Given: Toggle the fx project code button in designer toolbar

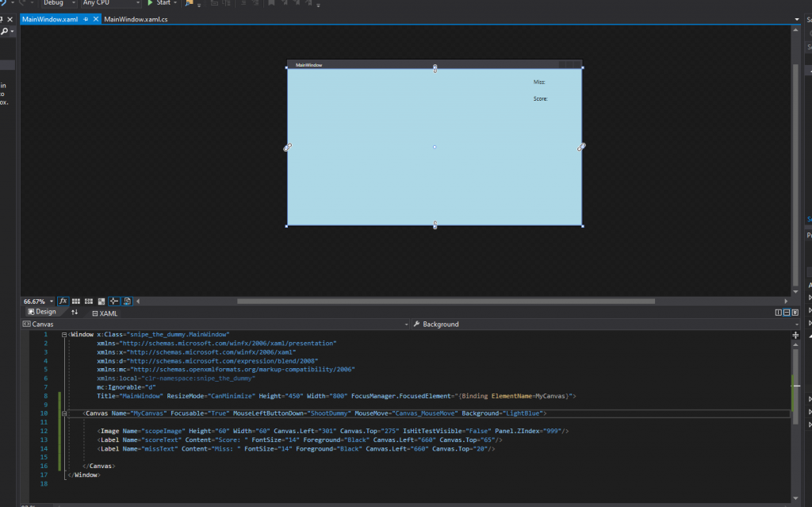Looking at the screenshot, I should pyautogui.click(x=63, y=301).
